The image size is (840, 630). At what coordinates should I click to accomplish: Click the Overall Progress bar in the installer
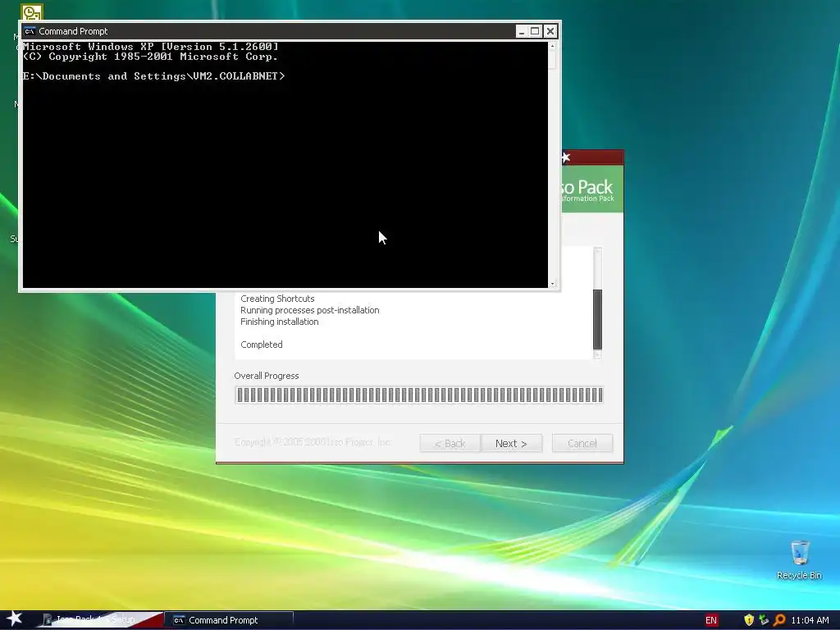click(x=419, y=395)
